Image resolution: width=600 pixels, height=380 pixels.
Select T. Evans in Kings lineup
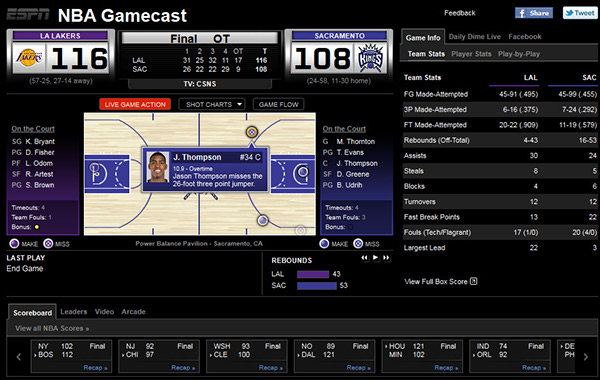(350, 152)
